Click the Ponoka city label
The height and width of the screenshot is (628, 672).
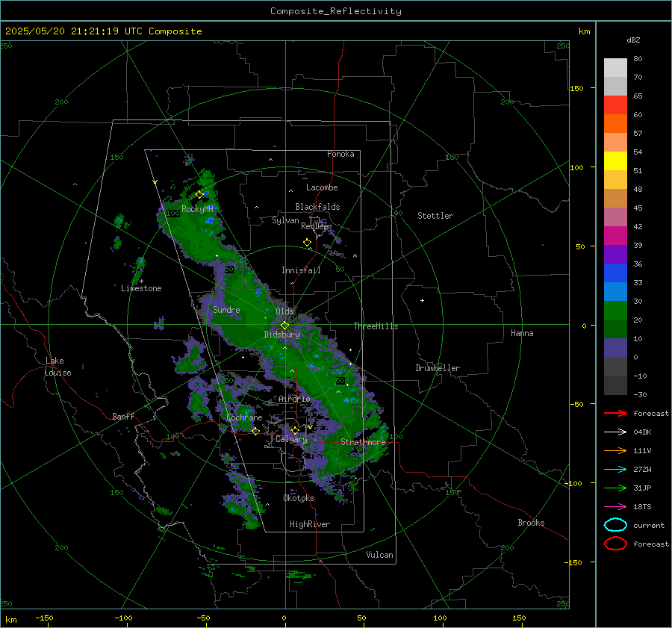point(340,154)
